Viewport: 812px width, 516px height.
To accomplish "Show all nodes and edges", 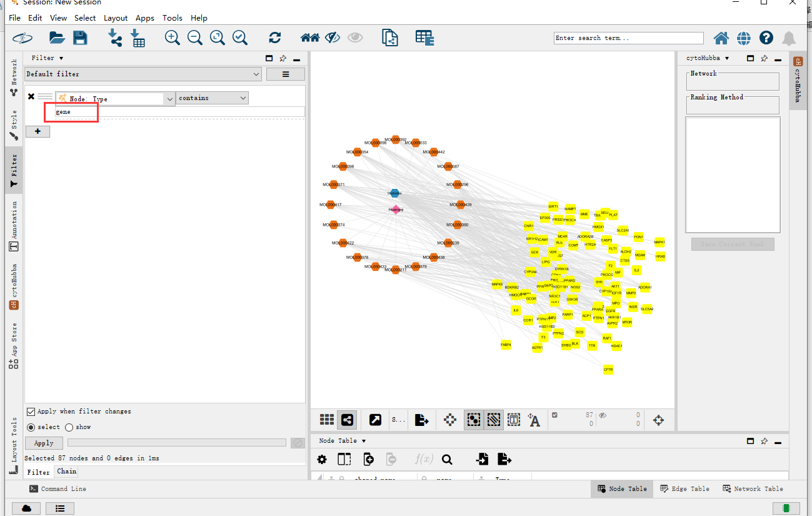I will (355, 38).
